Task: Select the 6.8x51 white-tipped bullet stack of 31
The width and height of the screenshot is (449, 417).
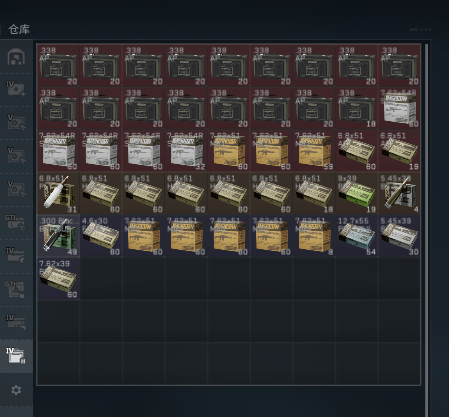Action: [58, 193]
